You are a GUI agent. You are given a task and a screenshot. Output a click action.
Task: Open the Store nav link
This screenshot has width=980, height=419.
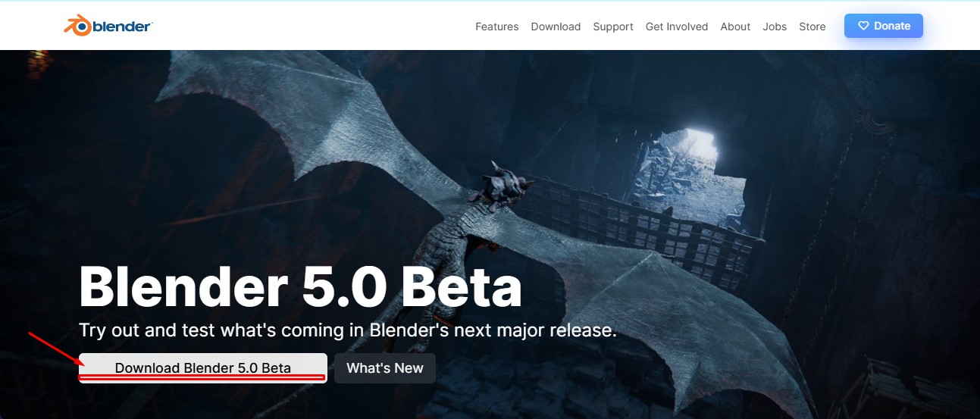click(812, 27)
